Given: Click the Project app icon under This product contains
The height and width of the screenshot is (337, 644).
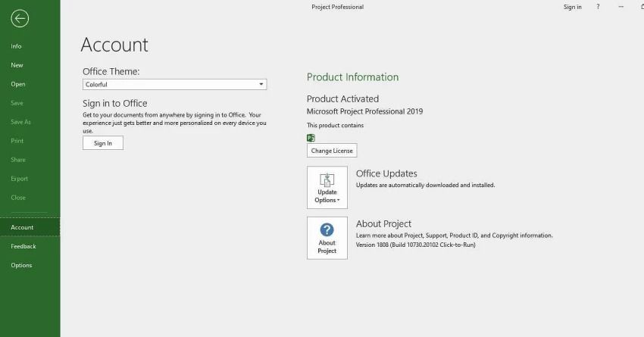Looking at the screenshot, I should [311, 138].
